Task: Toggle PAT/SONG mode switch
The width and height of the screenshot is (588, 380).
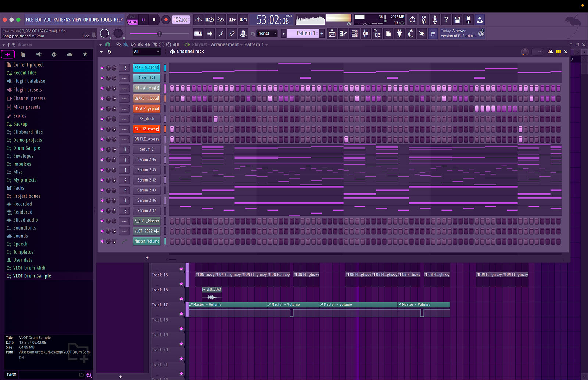Action: 132,20
